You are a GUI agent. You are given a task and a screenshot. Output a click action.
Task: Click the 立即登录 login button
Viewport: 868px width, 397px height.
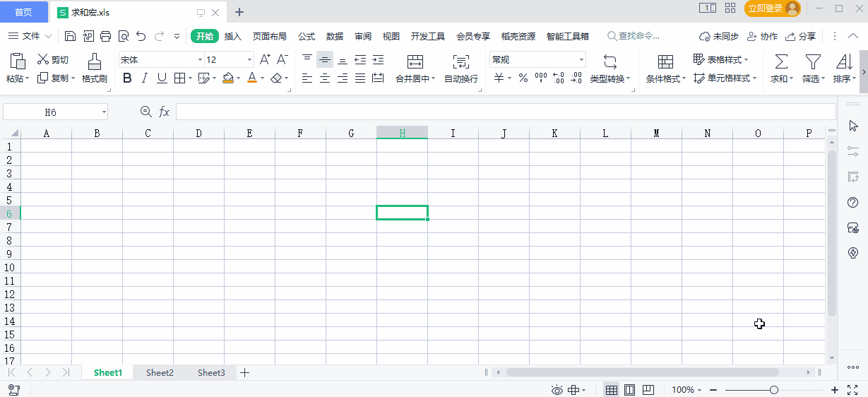pos(766,8)
